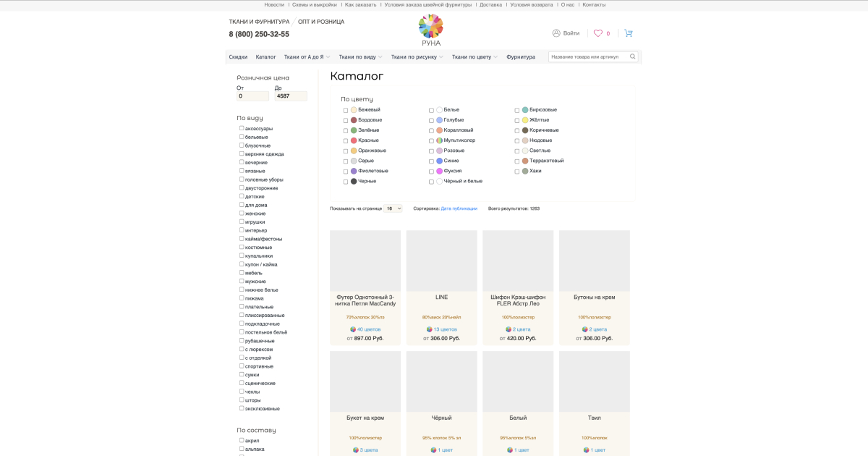This screenshot has height=456, width=868.
Task: Tick the Мультиколор color checkbox
Action: point(432,141)
